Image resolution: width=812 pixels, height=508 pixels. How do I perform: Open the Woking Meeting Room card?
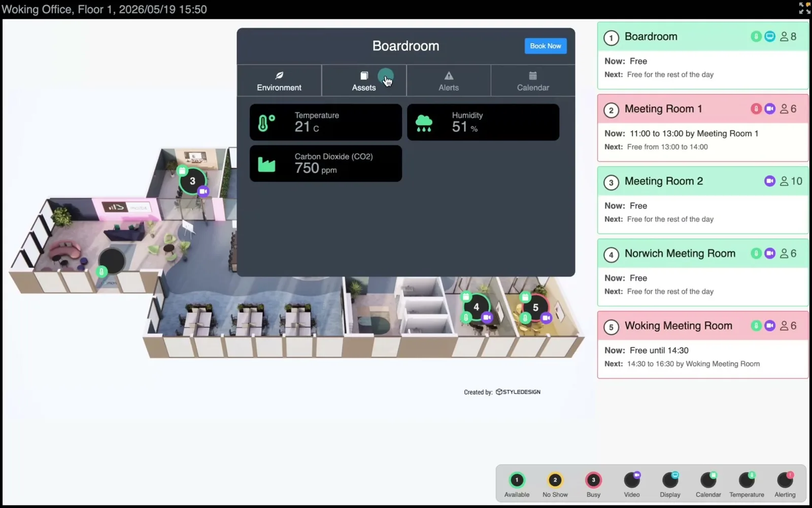[x=702, y=344]
